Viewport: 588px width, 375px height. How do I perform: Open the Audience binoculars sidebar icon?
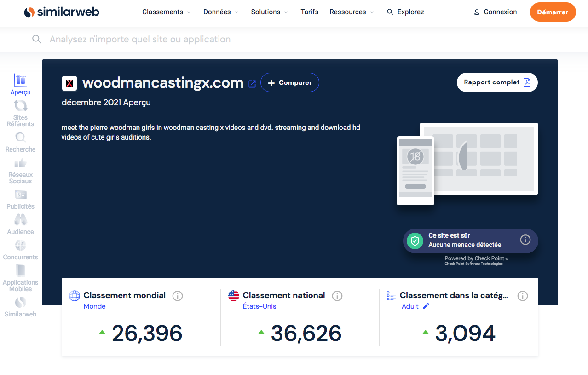(20, 220)
